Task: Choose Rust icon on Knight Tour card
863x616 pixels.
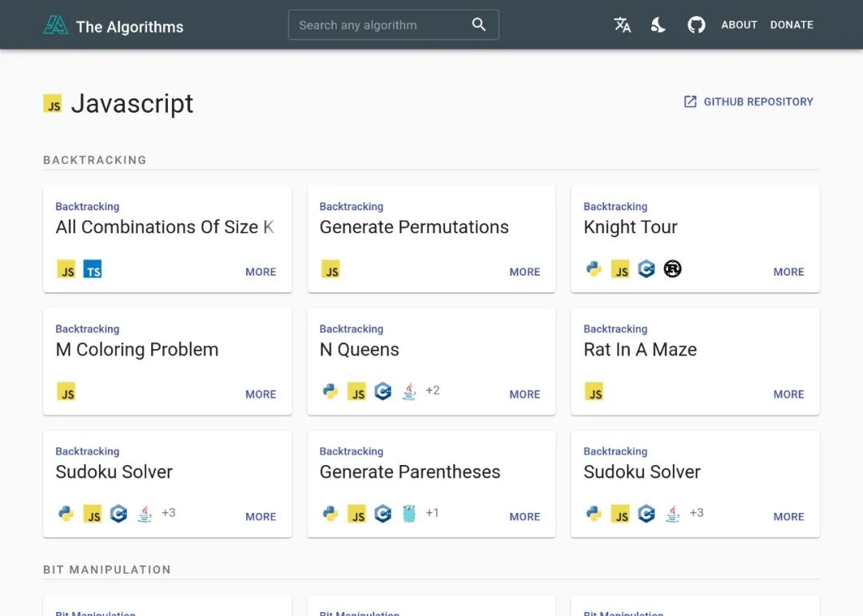Action: 673,268
